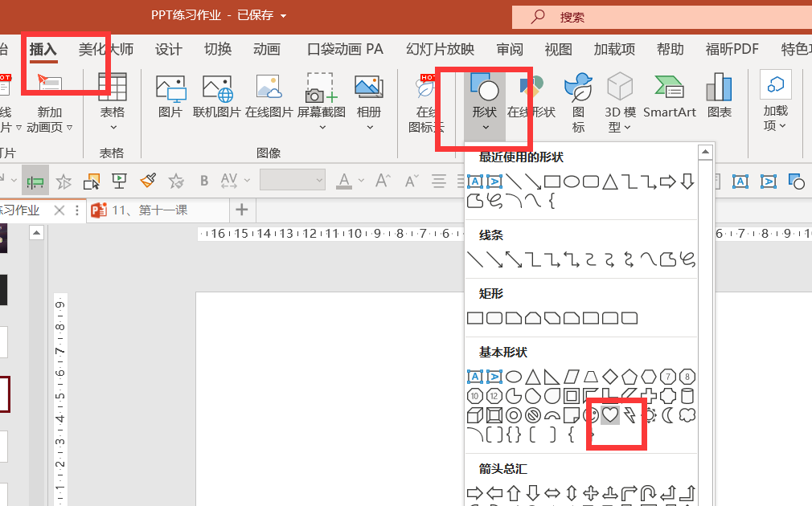This screenshot has width=812, height=506.
Task: Toggle bold in the quick access toolbar
Action: (x=203, y=180)
